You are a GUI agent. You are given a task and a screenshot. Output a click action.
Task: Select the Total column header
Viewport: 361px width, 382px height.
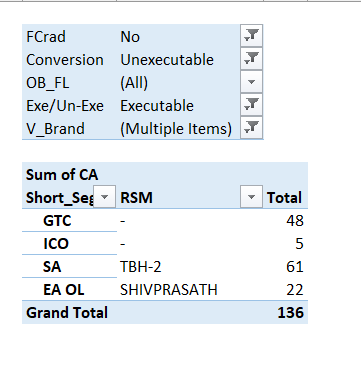pyautogui.click(x=285, y=197)
